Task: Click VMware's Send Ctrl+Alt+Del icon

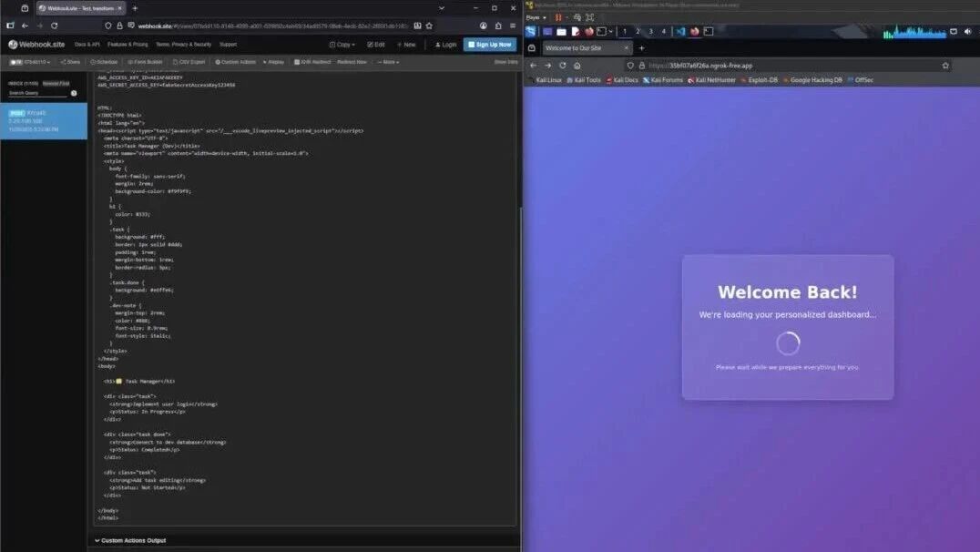Action: (577, 17)
